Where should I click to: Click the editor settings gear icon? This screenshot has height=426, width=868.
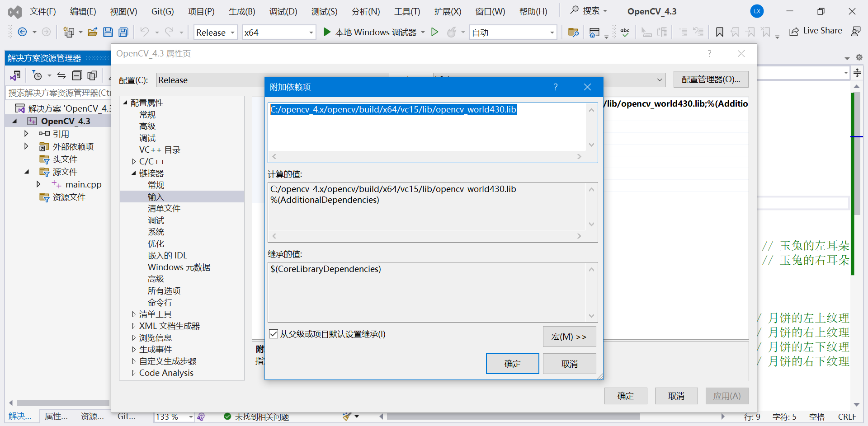[859, 57]
